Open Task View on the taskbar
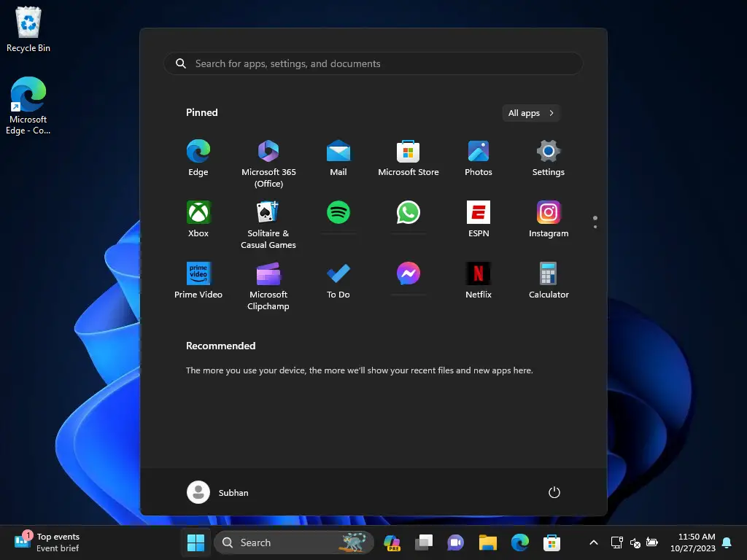 point(424,542)
